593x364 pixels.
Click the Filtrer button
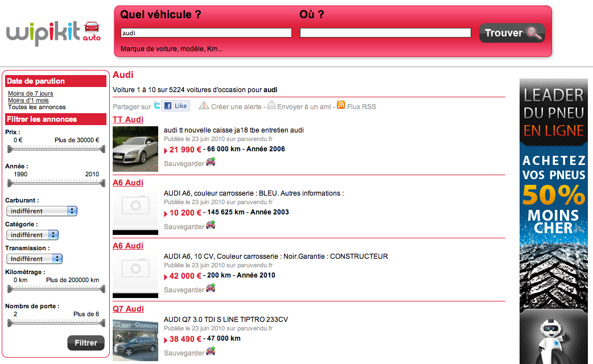tap(86, 343)
